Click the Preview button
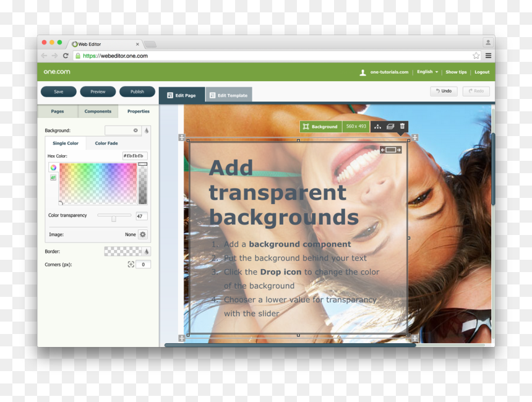This screenshot has width=532, height=402. click(98, 92)
